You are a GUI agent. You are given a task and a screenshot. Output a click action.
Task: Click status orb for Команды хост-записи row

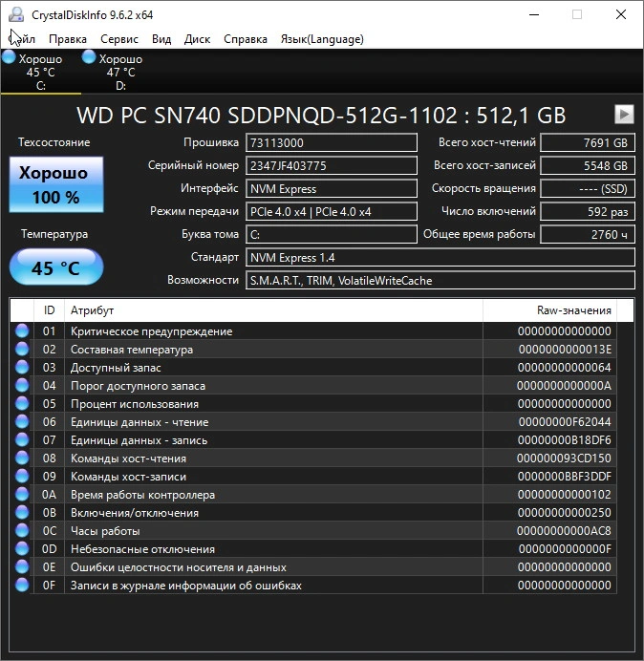click(22, 476)
